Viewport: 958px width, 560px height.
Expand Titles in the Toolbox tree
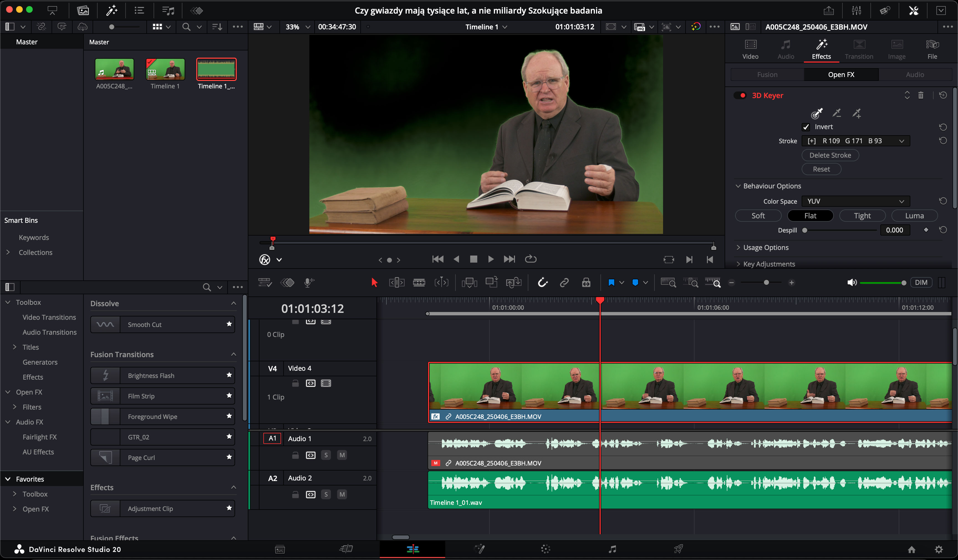(14, 347)
